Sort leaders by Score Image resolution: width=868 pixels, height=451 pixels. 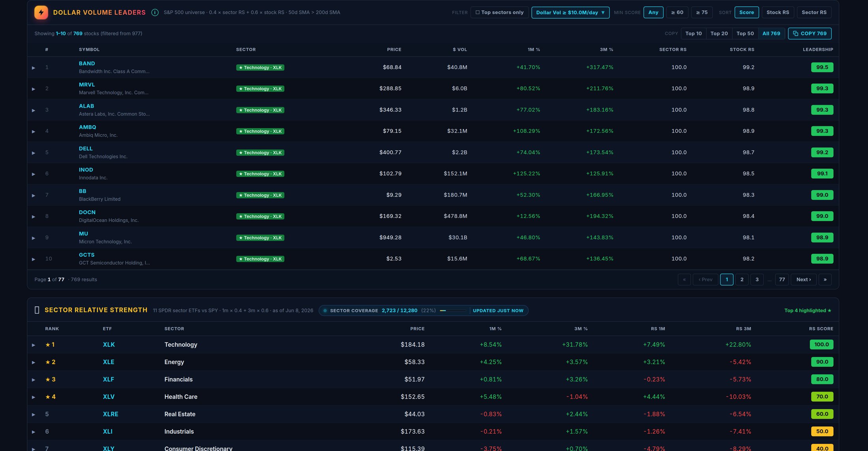click(x=746, y=13)
